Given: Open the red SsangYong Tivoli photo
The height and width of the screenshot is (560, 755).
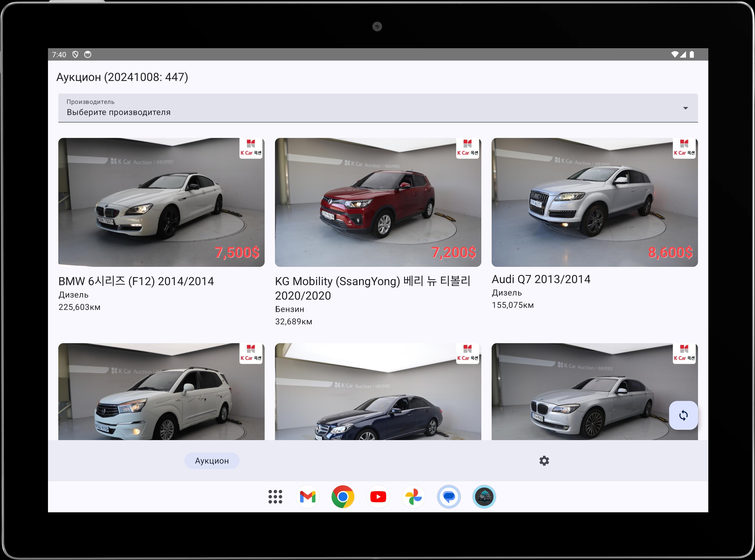Looking at the screenshot, I should 378,202.
